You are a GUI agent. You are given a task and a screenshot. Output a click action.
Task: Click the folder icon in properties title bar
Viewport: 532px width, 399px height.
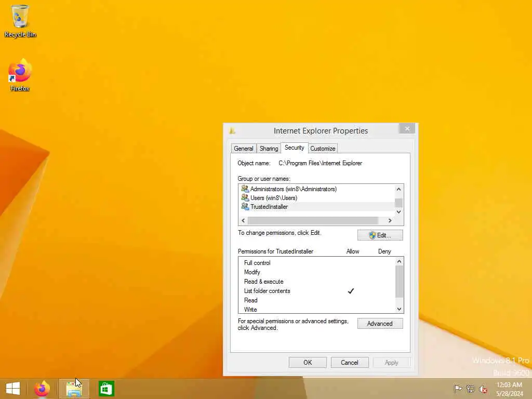coord(232,130)
